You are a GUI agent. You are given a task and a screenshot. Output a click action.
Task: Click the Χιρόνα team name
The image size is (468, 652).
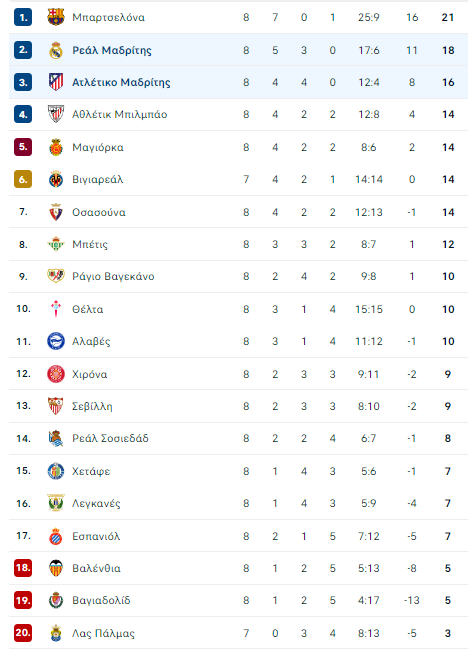point(89,374)
